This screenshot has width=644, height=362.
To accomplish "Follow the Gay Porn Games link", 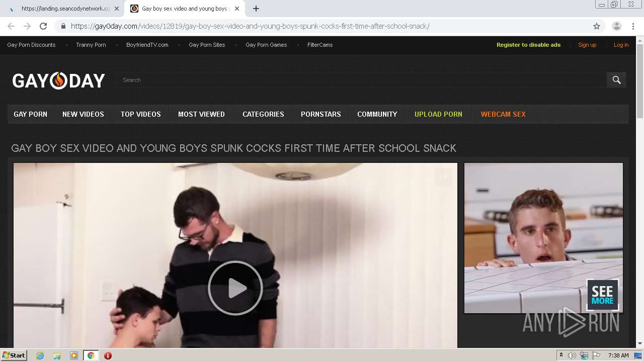I will point(266,45).
